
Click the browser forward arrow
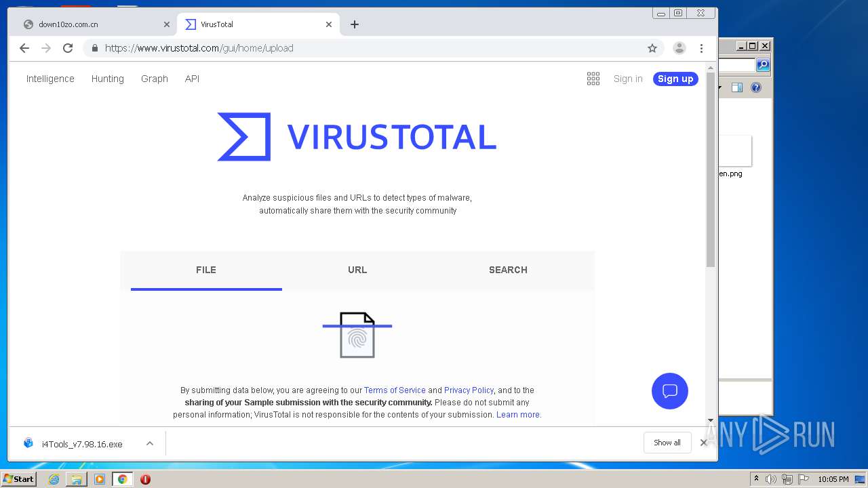tap(46, 48)
